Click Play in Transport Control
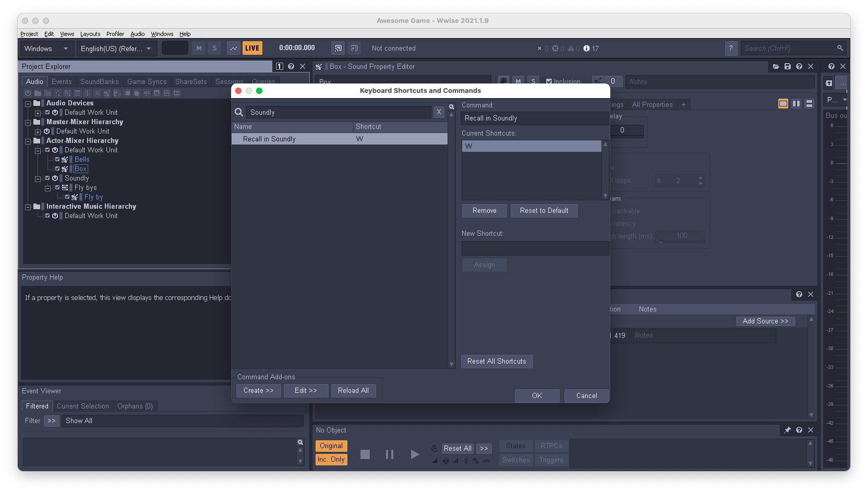 [x=415, y=454]
